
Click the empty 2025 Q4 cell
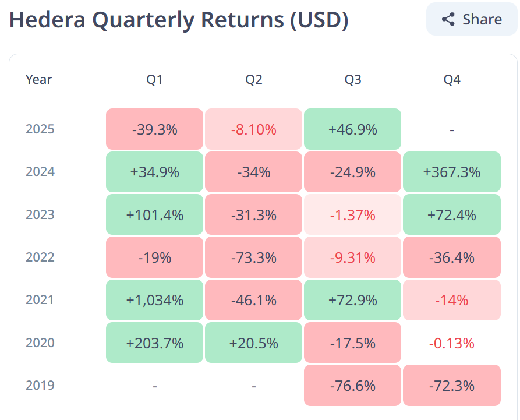451,129
